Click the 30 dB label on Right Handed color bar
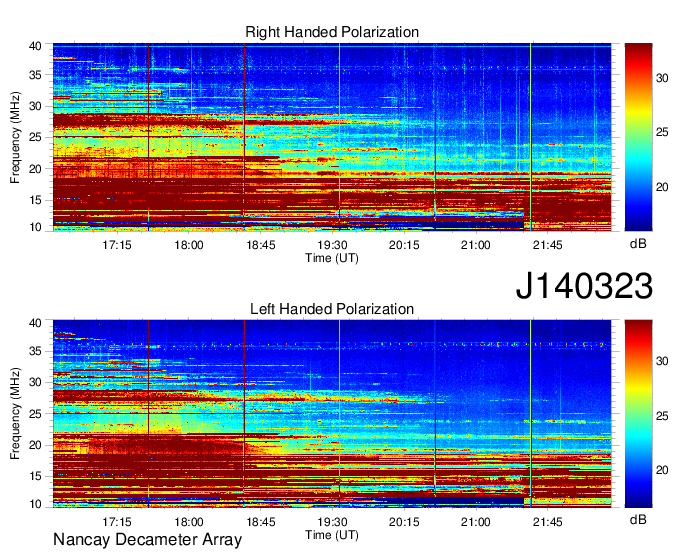 point(662,78)
